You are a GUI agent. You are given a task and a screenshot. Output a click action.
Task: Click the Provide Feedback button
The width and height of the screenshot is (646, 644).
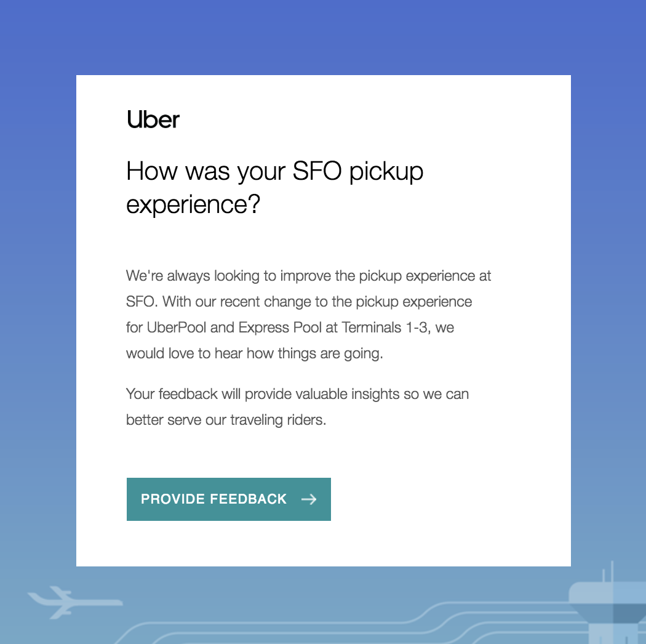point(229,499)
